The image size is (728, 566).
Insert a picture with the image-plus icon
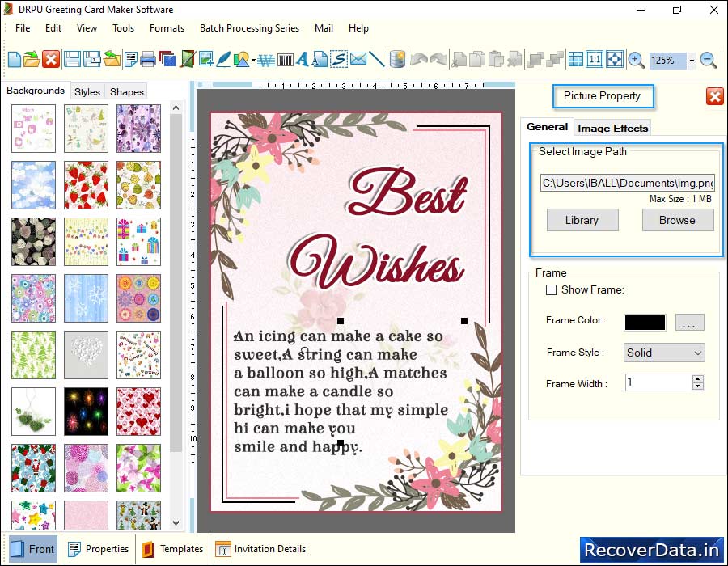(206, 59)
